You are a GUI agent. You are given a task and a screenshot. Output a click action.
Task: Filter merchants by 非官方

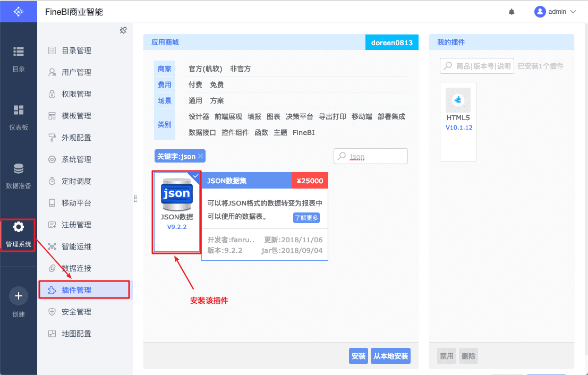tap(241, 69)
